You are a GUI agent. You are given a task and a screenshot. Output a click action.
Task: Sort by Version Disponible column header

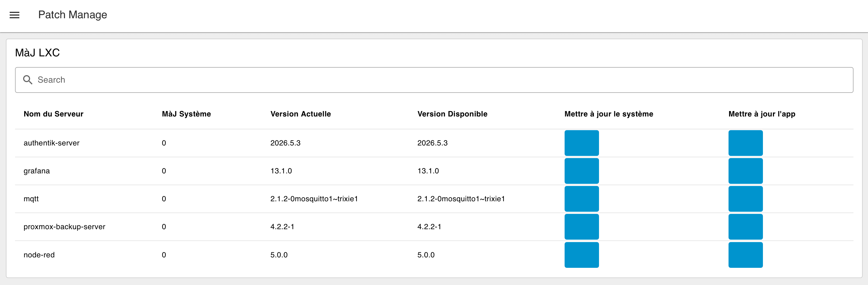452,114
